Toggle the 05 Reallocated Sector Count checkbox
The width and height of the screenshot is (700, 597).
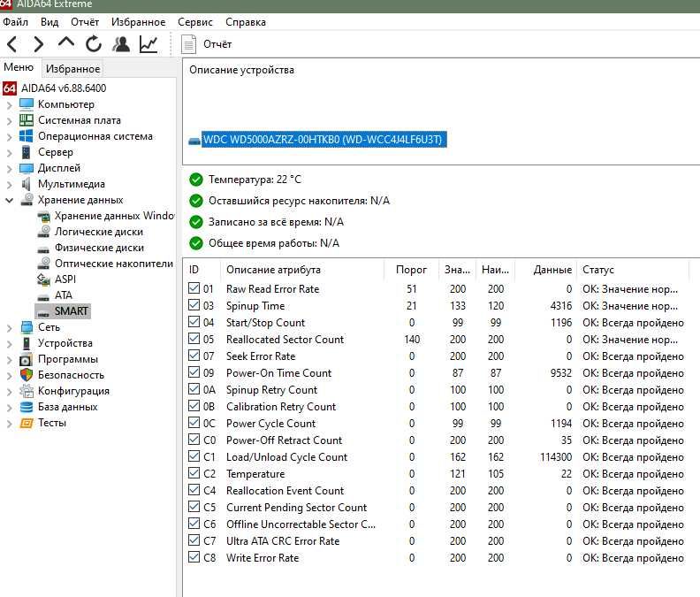coord(194,338)
